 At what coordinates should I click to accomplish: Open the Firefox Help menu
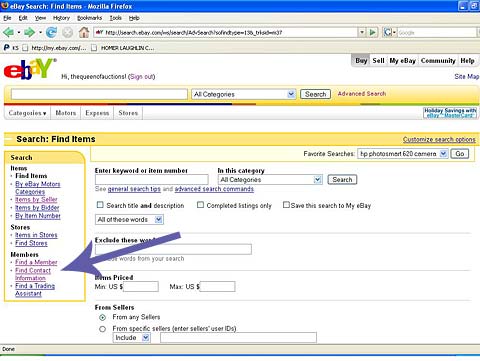click(134, 18)
